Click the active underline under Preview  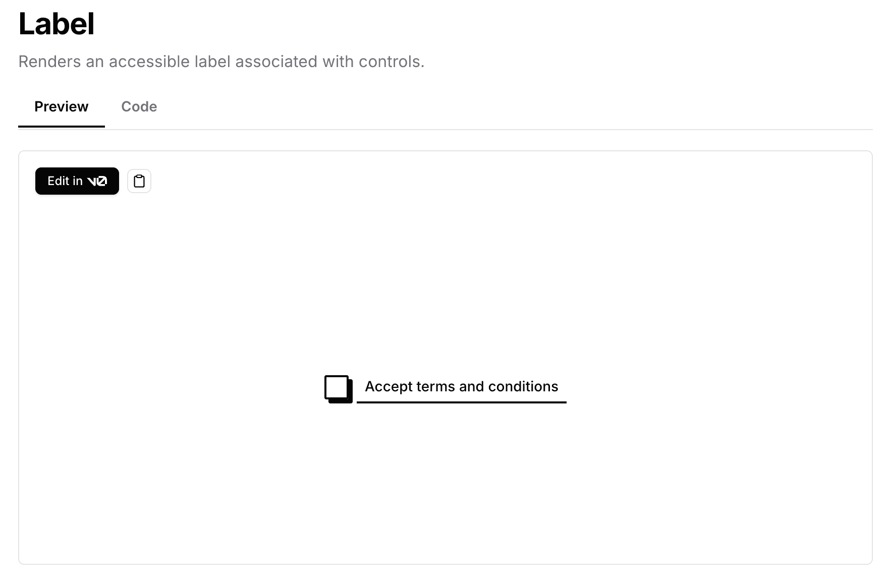pos(62,127)
